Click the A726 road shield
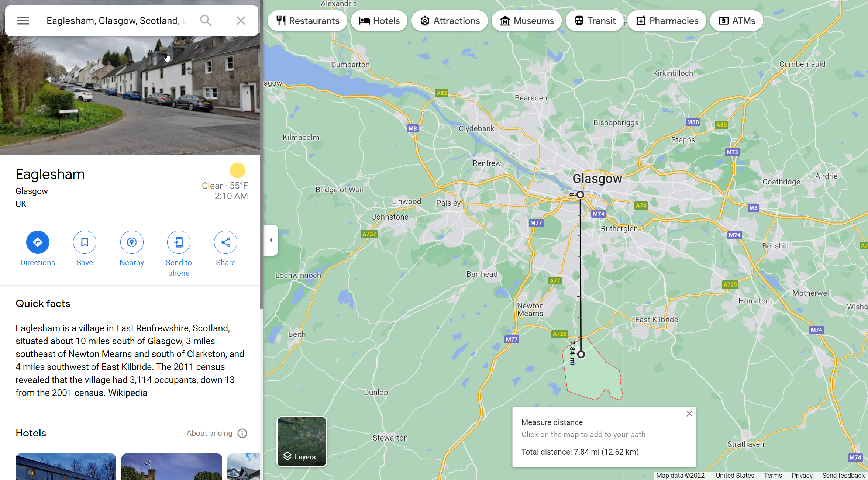 (559, 334)
